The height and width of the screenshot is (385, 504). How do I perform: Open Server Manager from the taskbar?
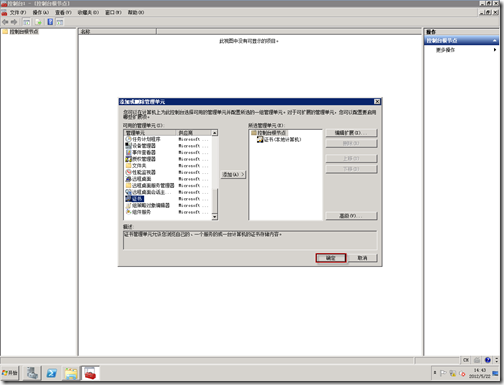[x=32, y=373]
